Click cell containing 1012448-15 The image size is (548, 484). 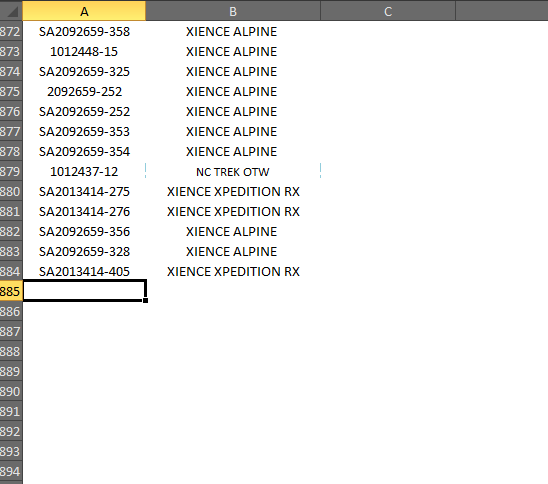(x=84, y=52)
